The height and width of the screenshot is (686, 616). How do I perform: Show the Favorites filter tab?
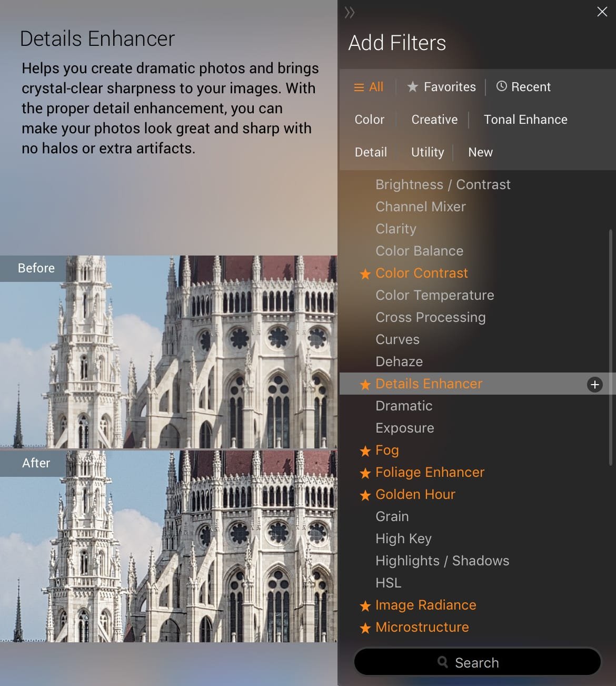441,87
